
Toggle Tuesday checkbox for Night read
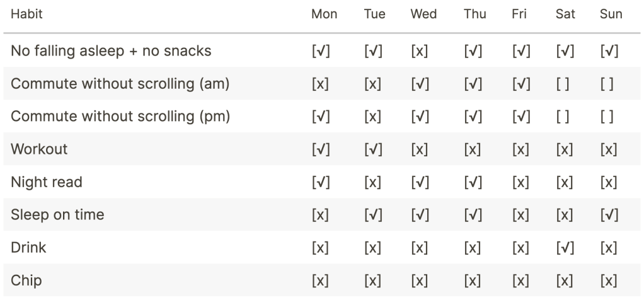373,182
